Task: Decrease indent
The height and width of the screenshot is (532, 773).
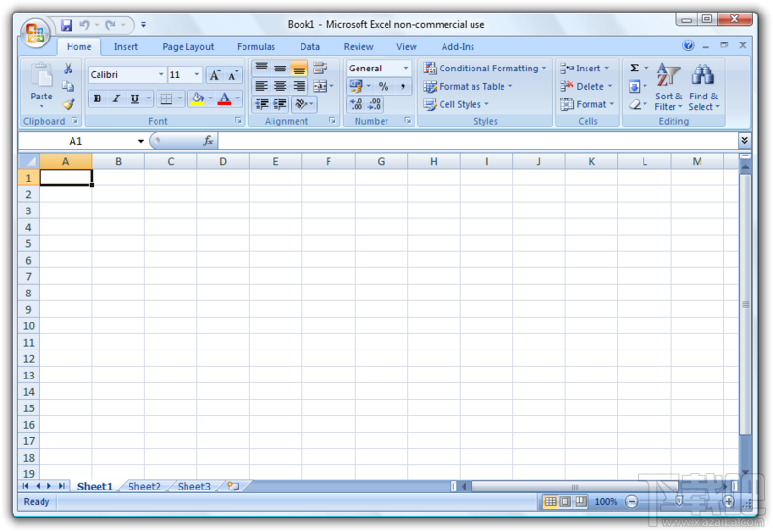Action: point(261,104)
